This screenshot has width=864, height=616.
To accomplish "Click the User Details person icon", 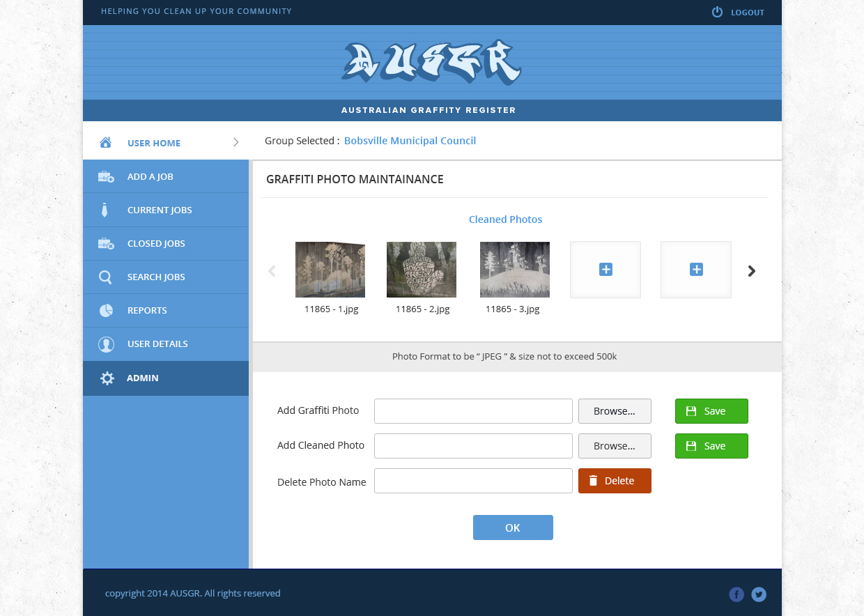I will 106,344.
